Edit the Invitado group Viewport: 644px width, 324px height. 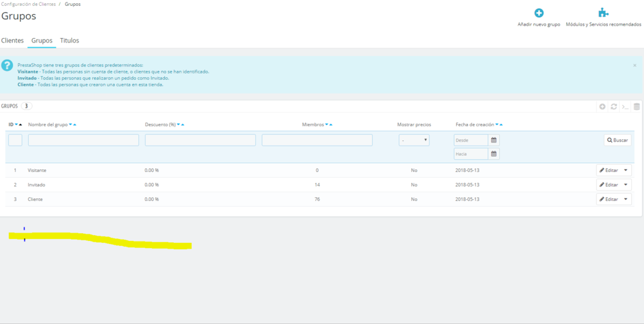609,185
